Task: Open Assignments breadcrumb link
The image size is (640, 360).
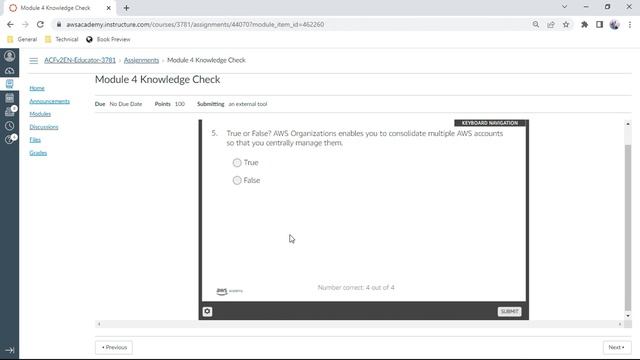Action: tap(141, 60)
